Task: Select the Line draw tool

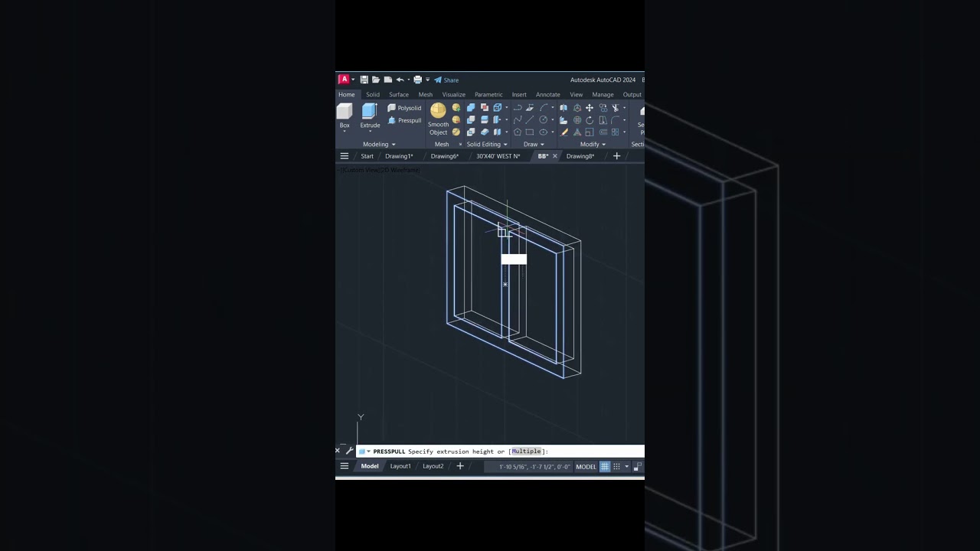Action: pyautogui.click(x=530, y=120)
